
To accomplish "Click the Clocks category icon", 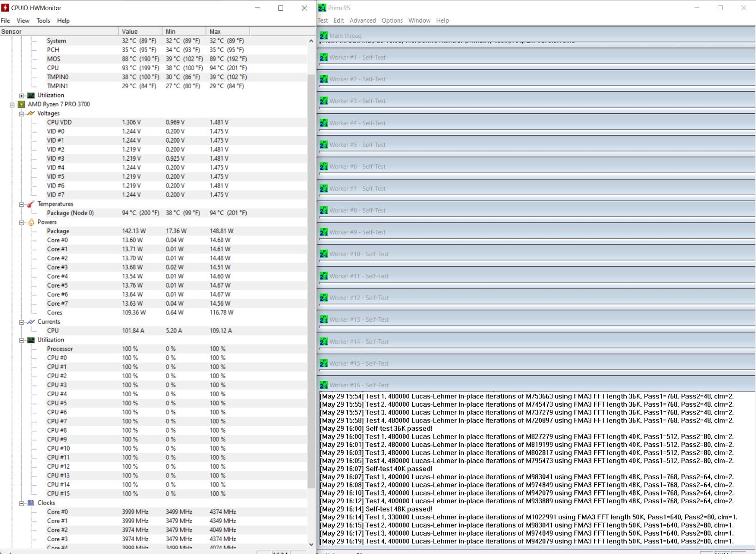I will pos(31,503).
